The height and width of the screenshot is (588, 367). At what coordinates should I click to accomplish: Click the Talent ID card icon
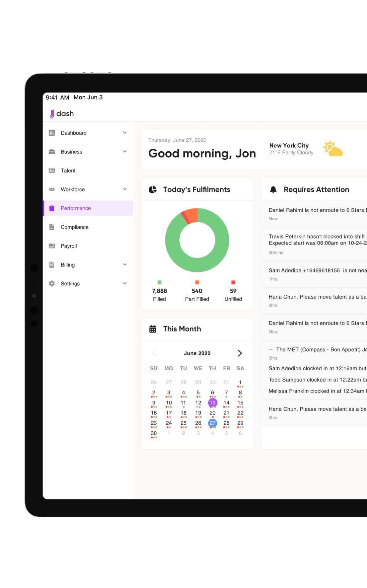point(52,171)
